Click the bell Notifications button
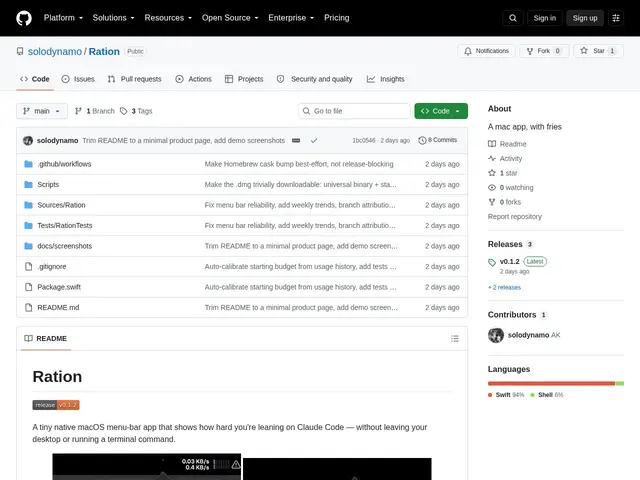This screenshot has height=480, width=640. click(x=486, y=51)
